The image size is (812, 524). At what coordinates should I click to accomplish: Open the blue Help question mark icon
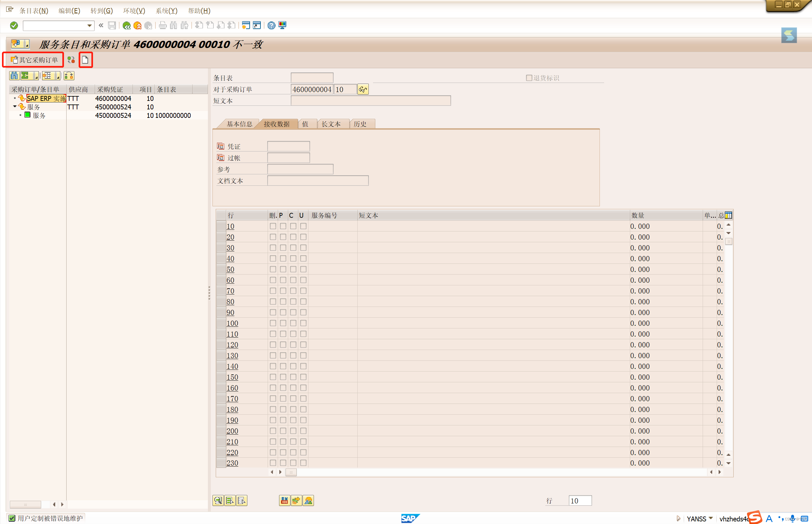[x=271, y=25]
